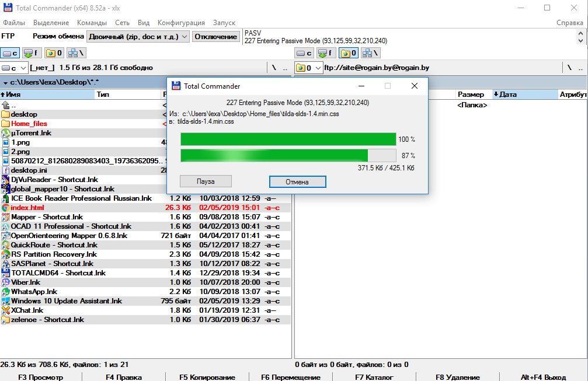The height and width of the screenshot is (381, 588).
Task: Click the TOTALCMD64 shortcut floppy icon
Action: tap(6, 272)
